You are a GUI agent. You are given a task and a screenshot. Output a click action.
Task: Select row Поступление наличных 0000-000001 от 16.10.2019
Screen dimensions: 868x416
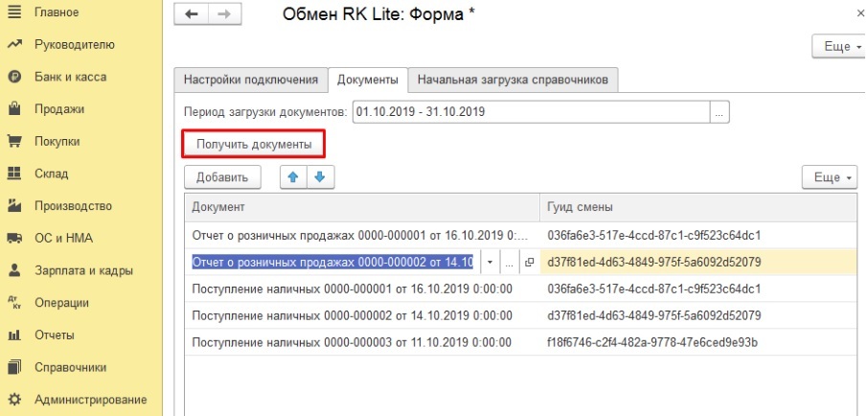[362, 289]
